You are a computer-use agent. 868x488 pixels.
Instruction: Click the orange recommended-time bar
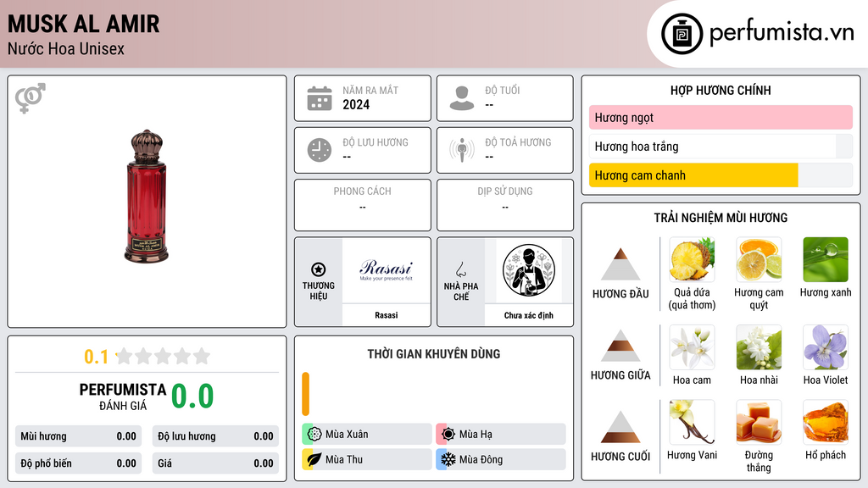coord(305,394)
